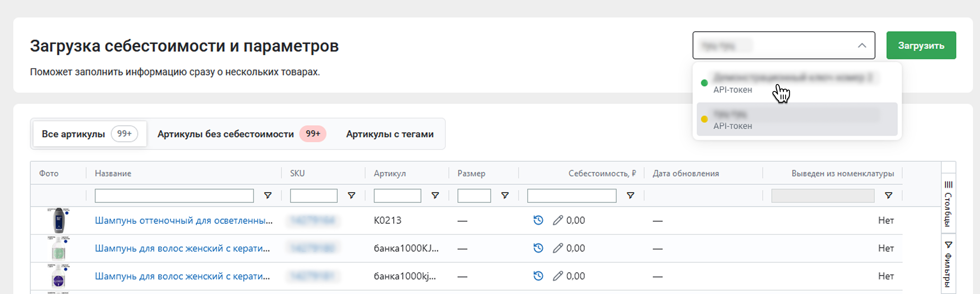View cost history for банка1000KJ... row
980x294 pixels.
[538, 248]
